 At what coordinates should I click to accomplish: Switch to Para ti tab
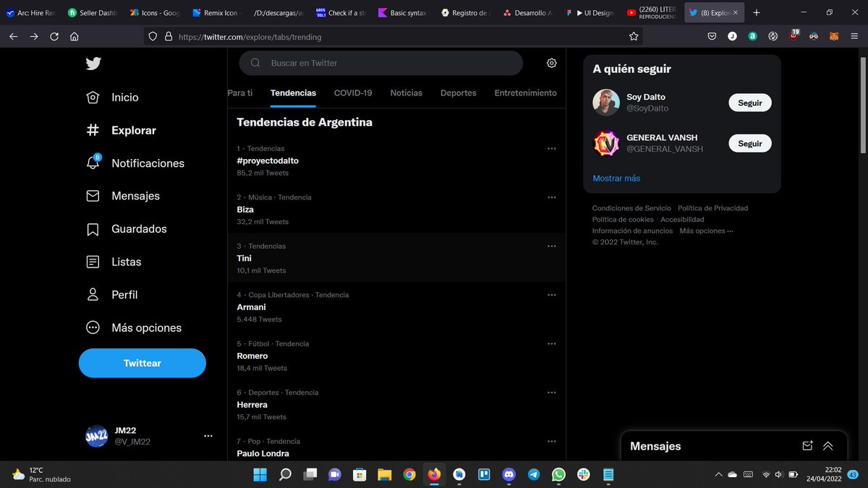[x=240, y=93]
